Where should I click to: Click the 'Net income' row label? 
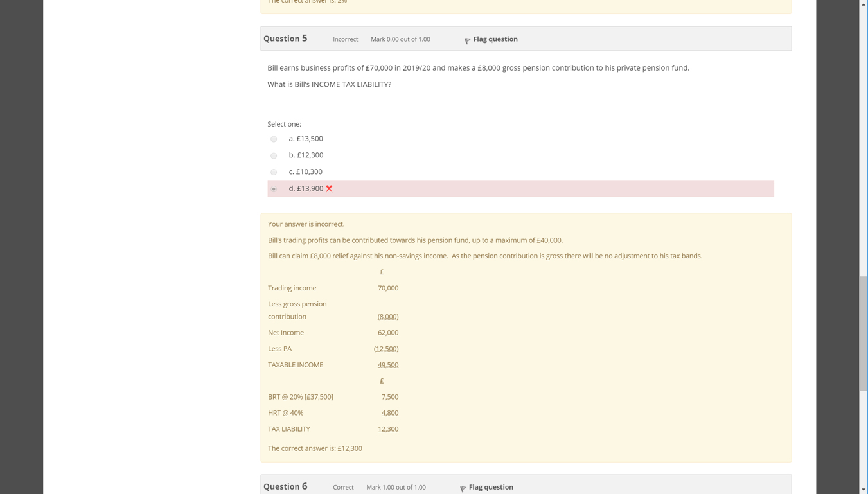click(286, 333)
